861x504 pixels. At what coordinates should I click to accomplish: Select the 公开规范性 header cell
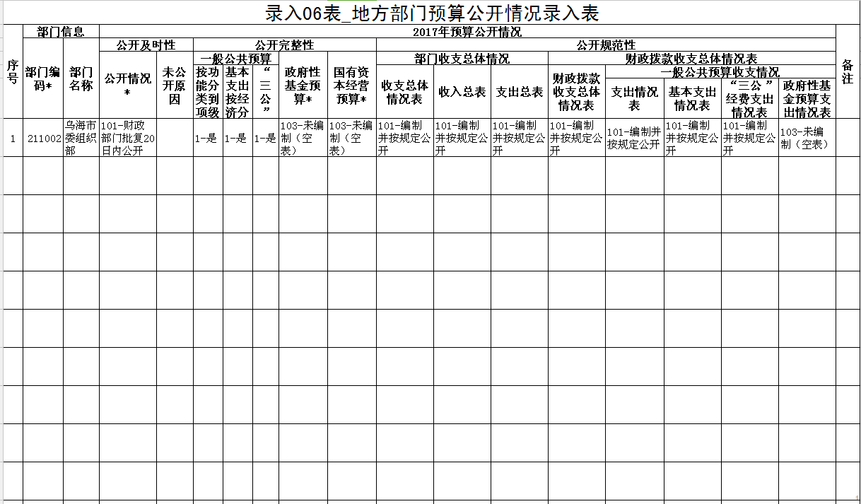pyautogui.click(x=606, y=45)
